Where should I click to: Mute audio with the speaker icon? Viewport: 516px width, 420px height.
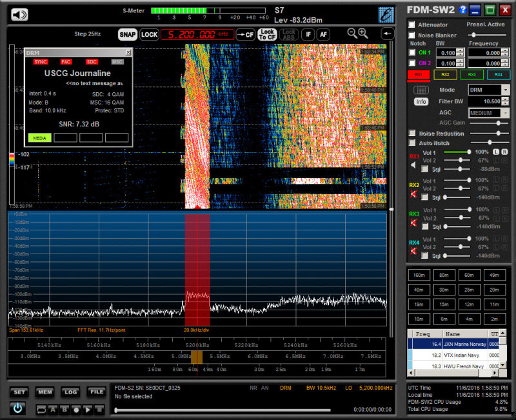[x=19, y=15]
